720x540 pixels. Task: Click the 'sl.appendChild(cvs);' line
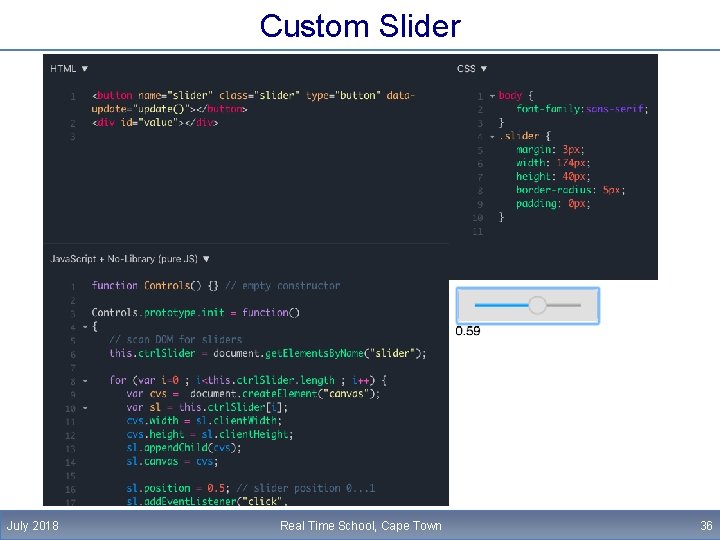point(184,448)
